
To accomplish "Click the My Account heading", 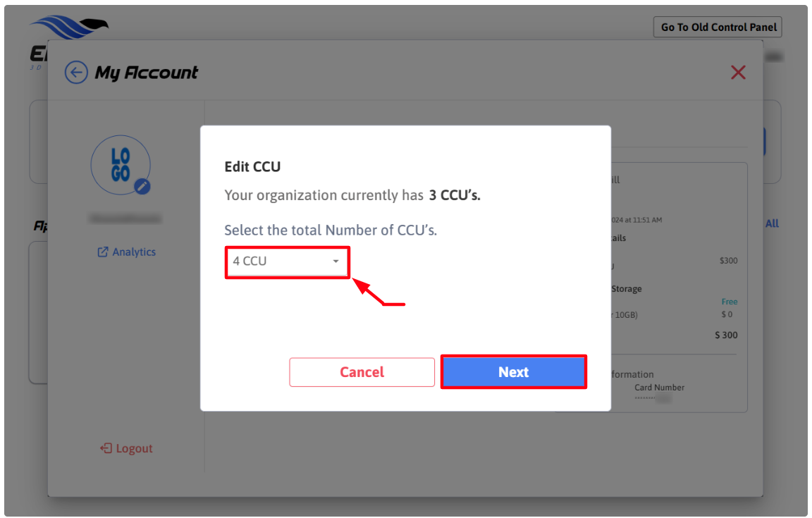I will click(147, 73).
